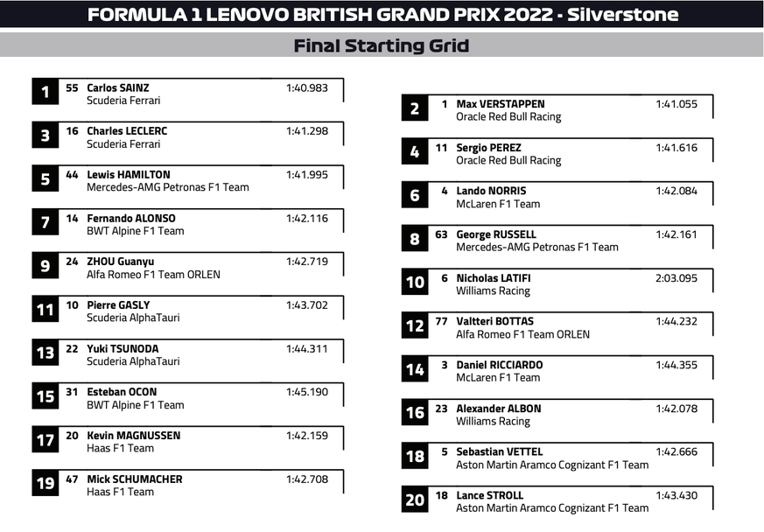The image size is (764, 532).
Task: Click the position 19 grid badge
Action: (45, 484)
